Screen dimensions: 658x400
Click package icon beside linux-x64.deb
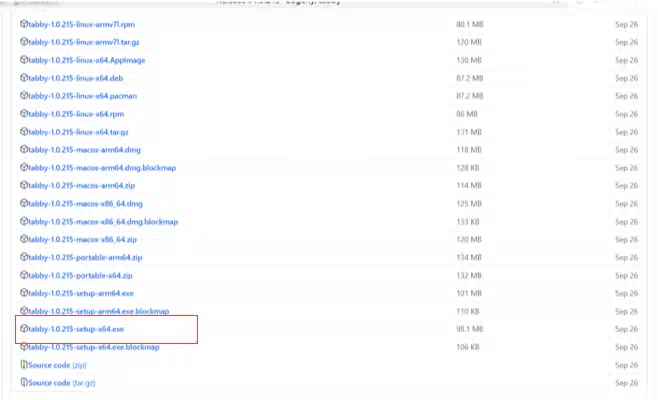[24, 78]
